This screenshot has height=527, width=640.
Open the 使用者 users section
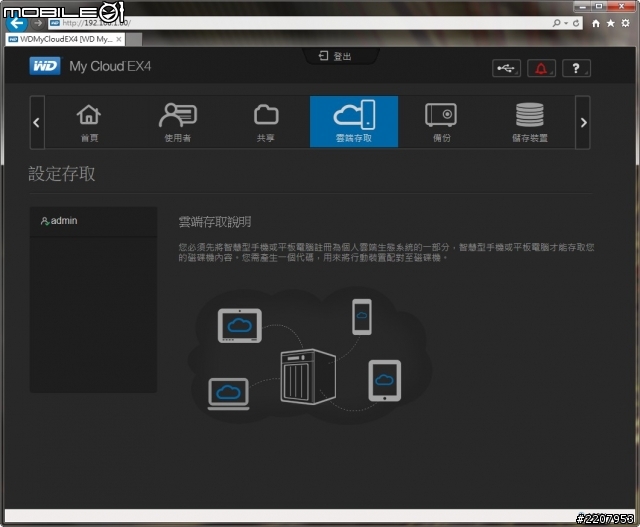(x=178, y=122)
